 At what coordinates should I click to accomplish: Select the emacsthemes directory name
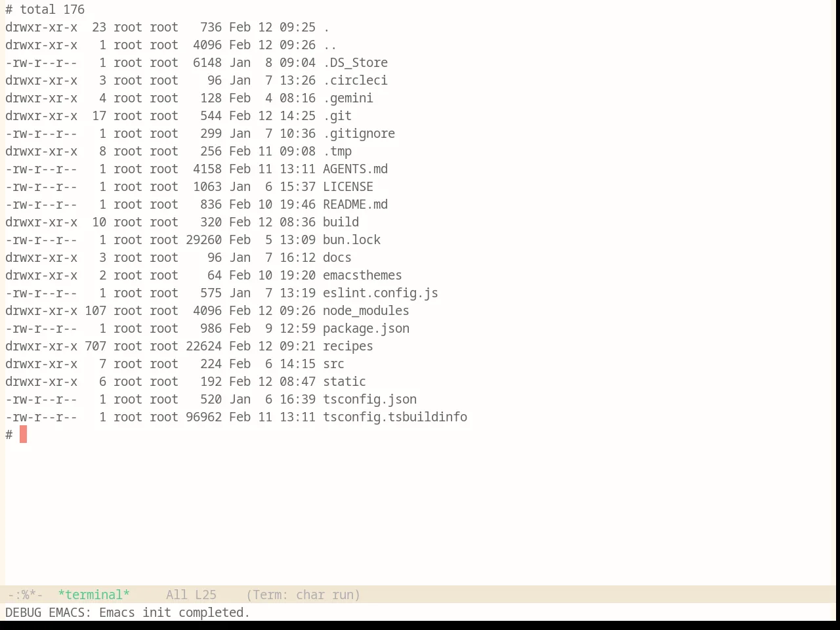[362, 276]
